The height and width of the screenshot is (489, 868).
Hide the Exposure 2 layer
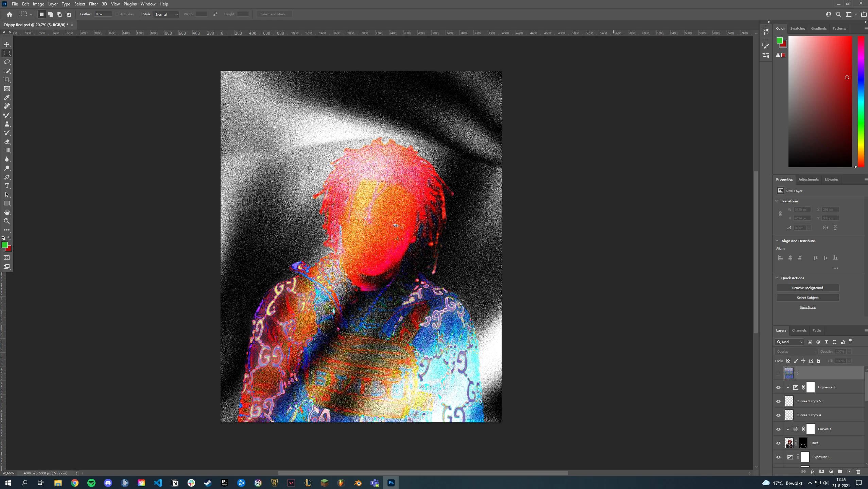778,387
